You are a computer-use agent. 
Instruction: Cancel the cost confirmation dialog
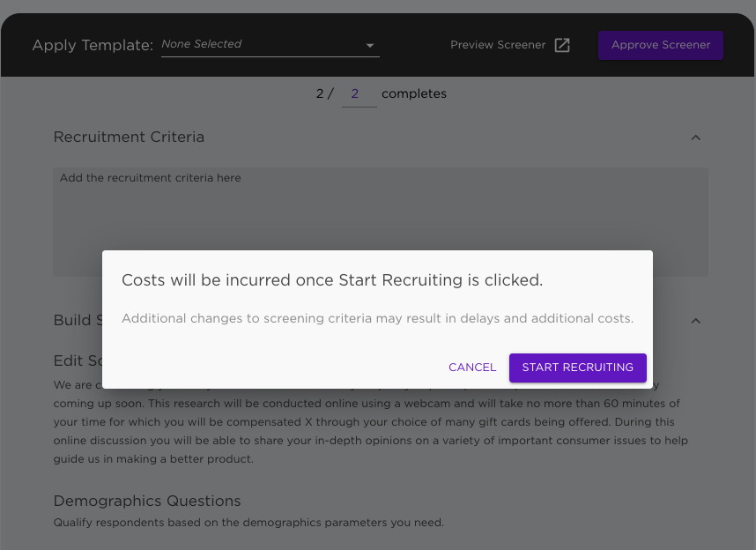472,368
